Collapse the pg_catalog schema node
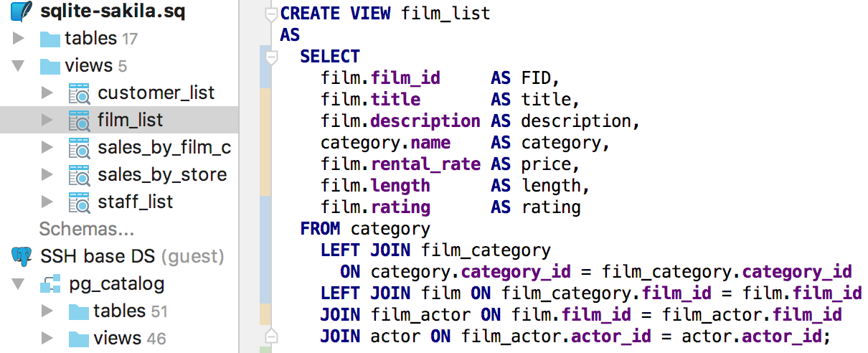Screen dimensions: 868x353 pyautogui.click(x=19, y=284)
